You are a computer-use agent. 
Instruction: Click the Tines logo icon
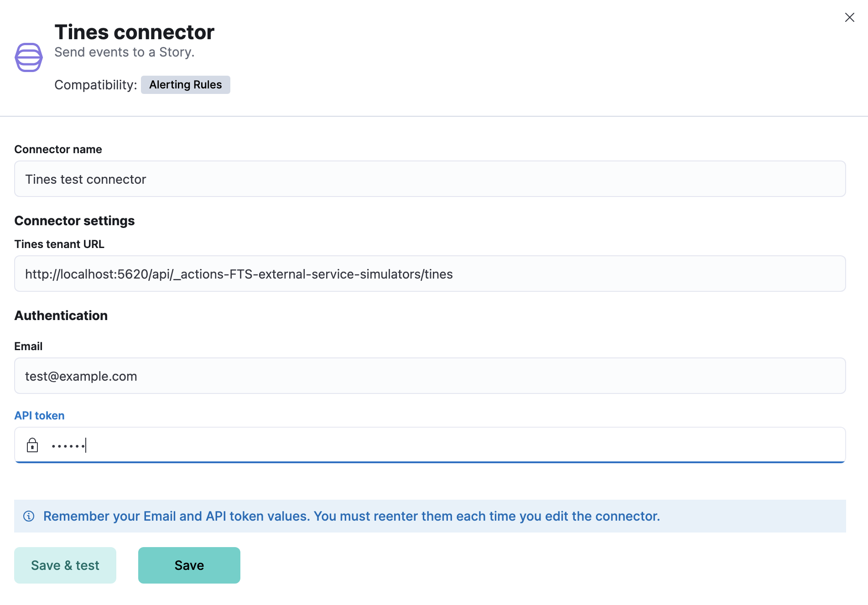[x=29, y=57]
